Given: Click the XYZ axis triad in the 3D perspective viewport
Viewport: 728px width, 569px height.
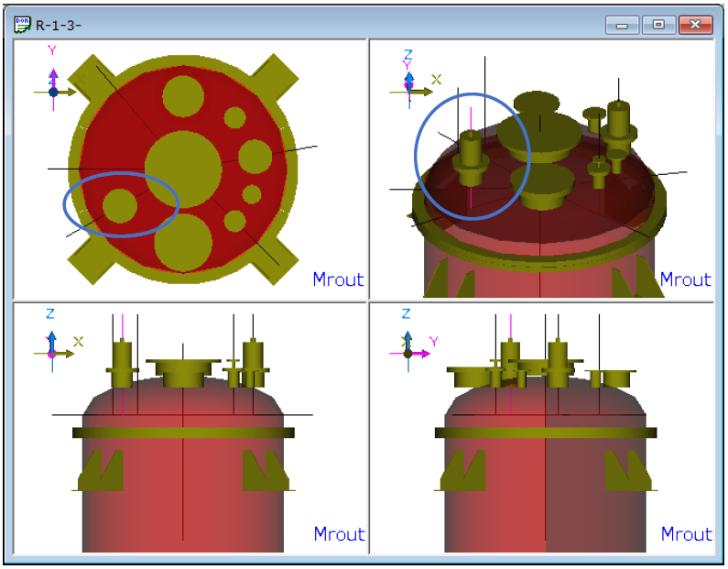Looking at the screenshot, I should (x=415, y=79).
